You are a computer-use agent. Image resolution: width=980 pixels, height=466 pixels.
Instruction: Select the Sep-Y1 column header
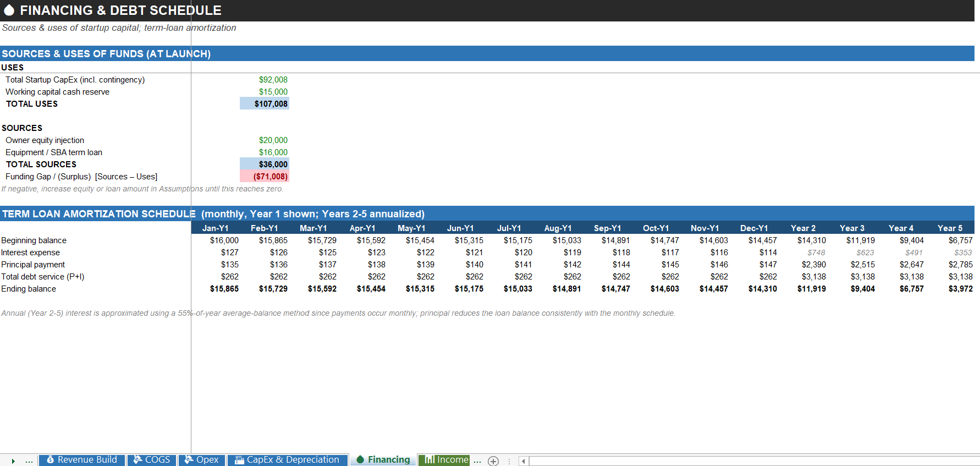click(x=607, y=228)
